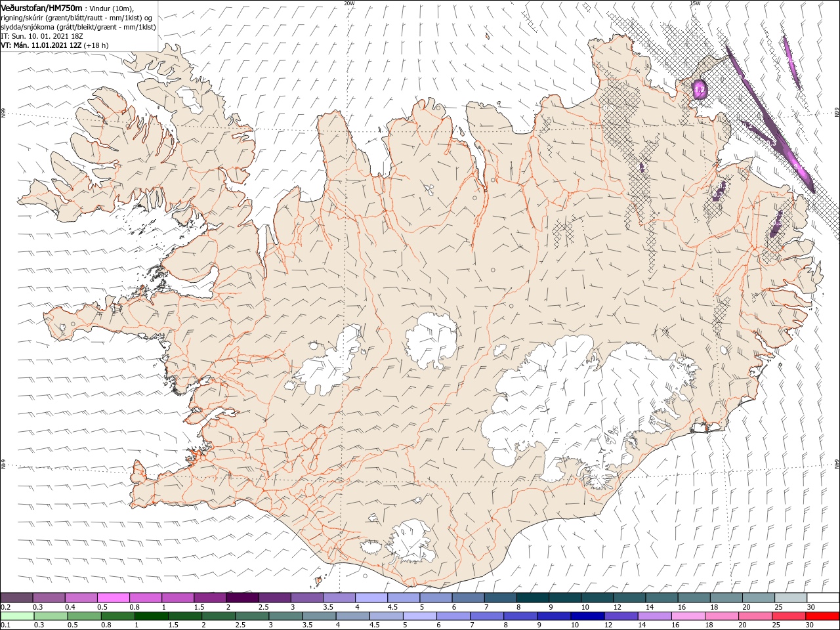
Task: Pick the darkest green swatch starting at 1
Action: click(151, 616)
